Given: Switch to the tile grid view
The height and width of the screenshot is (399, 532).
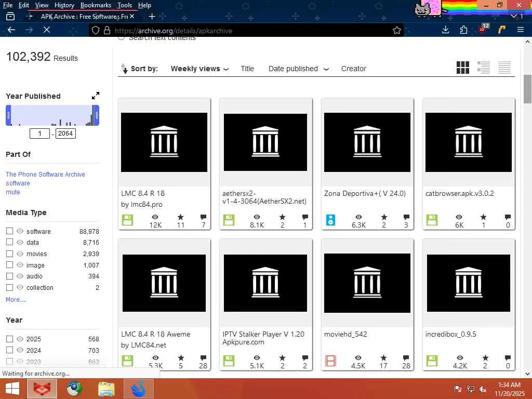Looking at the screenshot, I should pos(463,68).
